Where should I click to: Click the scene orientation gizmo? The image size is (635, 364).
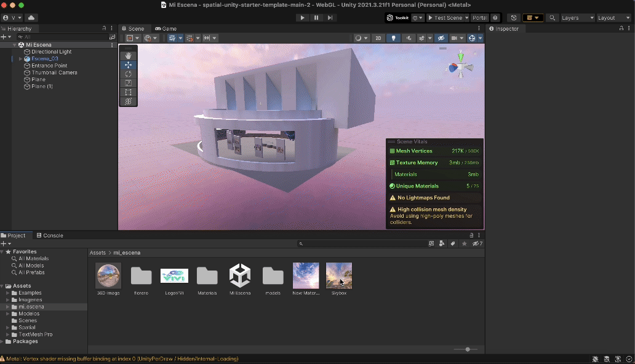pos(460,67)
